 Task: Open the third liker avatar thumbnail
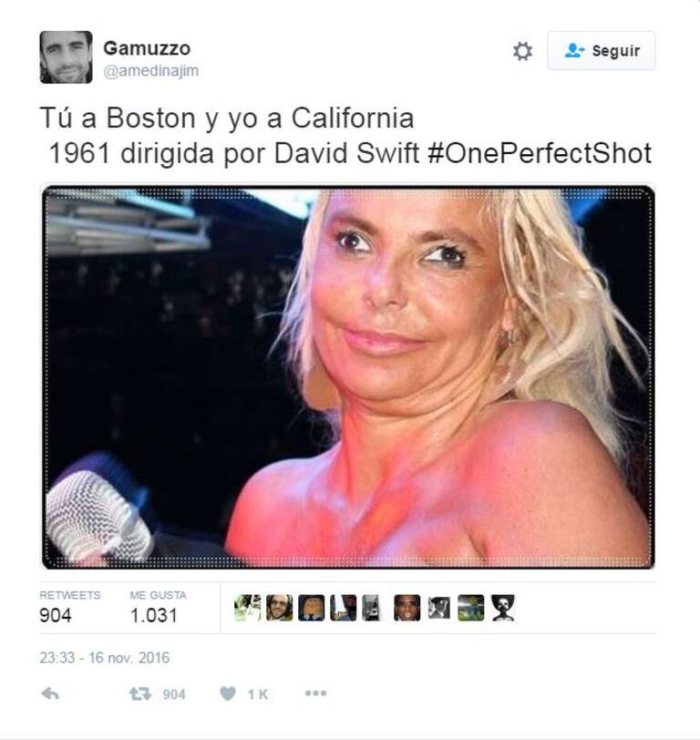pos(312,608)
